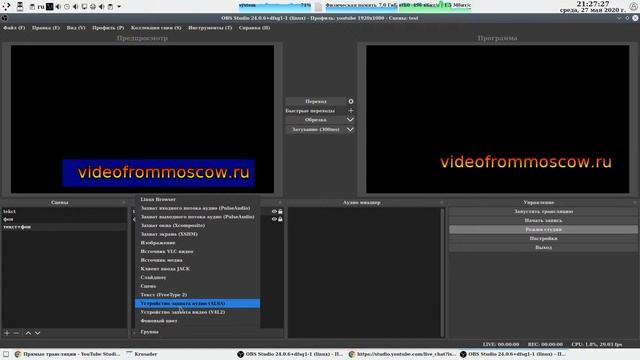Choose Группа in the add-source menu
640x360 pixels.
(198, 332)
